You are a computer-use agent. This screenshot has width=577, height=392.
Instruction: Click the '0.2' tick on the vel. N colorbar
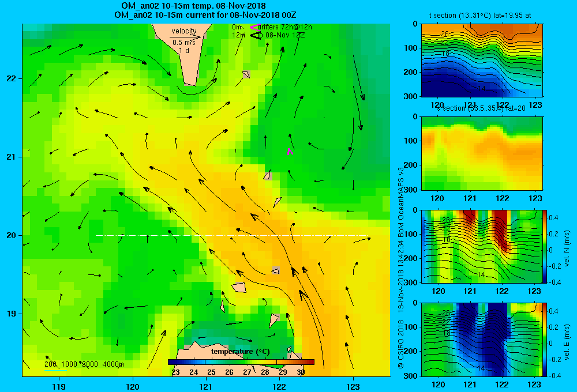[x=553, y=234]
